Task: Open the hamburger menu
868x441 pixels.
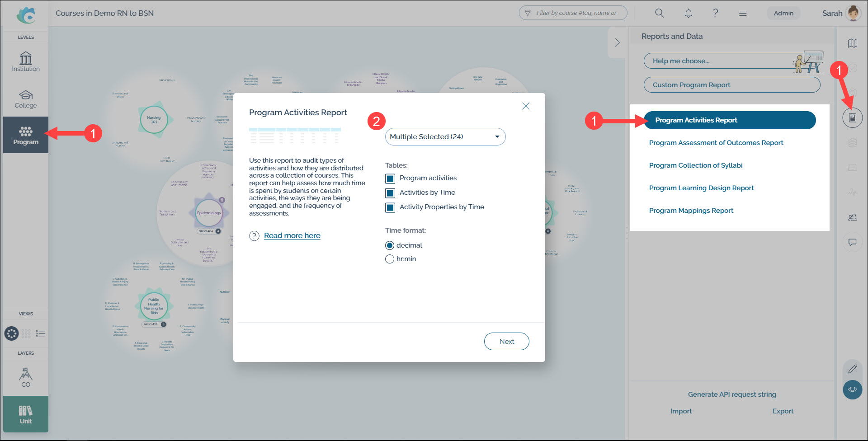Action: point(743,13)
